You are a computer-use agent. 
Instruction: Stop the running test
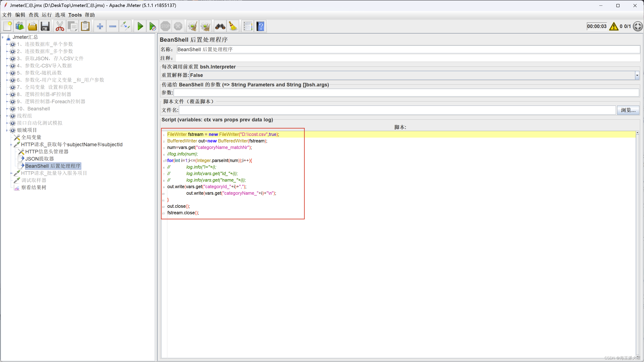pos(165,26)
